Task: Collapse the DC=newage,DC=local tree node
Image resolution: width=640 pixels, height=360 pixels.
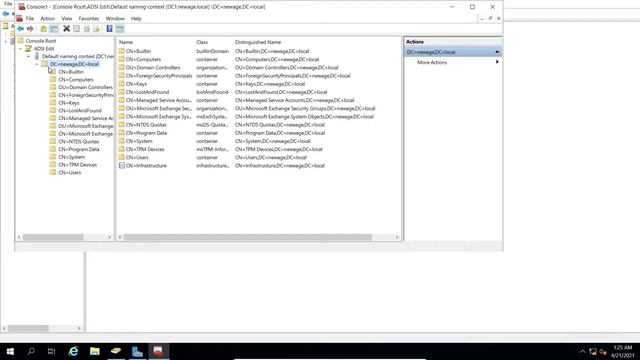Action: (x=37, y=64)
